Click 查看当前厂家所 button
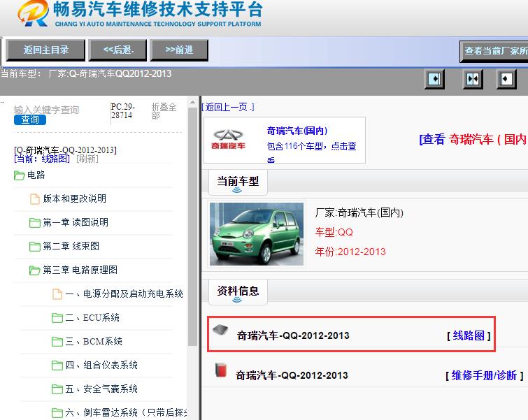Viewport: 528px width, 420px height. click(494, 51)
